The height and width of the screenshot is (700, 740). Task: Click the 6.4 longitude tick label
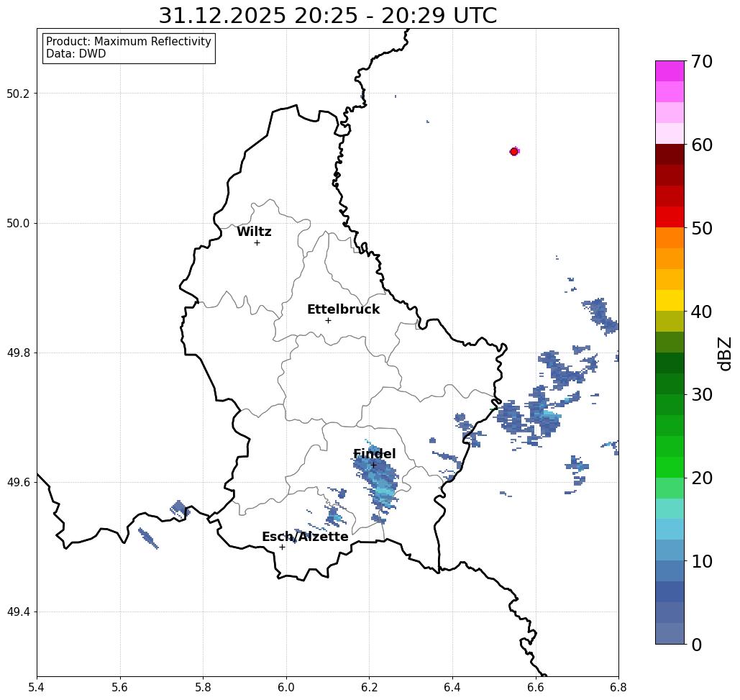click(452, 687)
